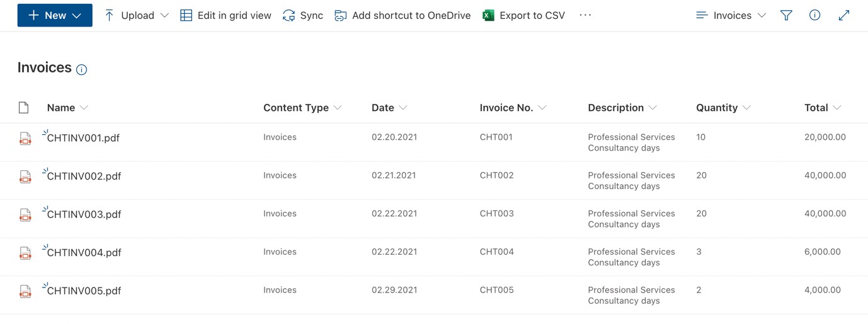Open the Name column header menu

tap(67, 108)
